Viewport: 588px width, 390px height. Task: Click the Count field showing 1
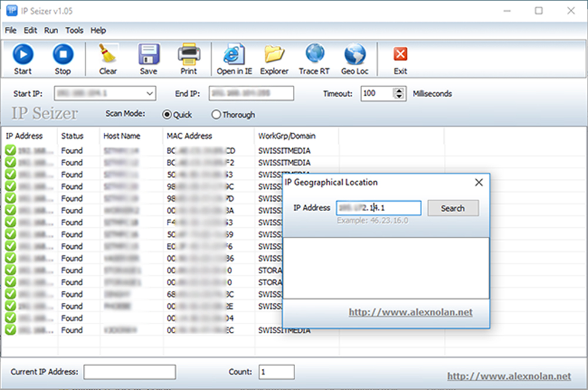276,372
